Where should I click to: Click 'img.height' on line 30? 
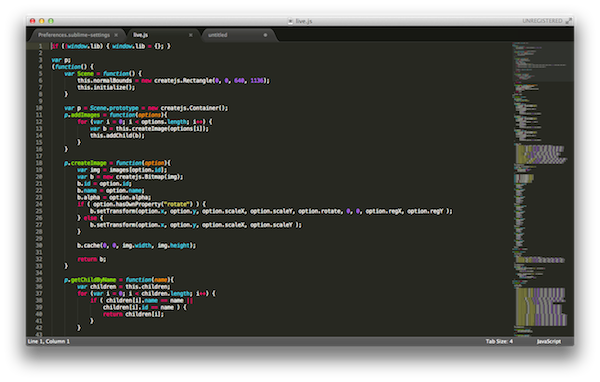(x=173, y=245)
